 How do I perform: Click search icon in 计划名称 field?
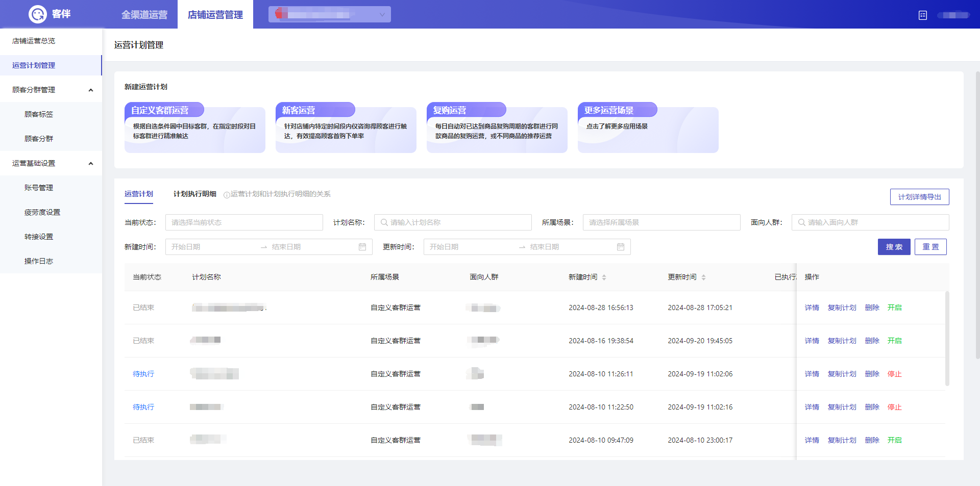384,222
